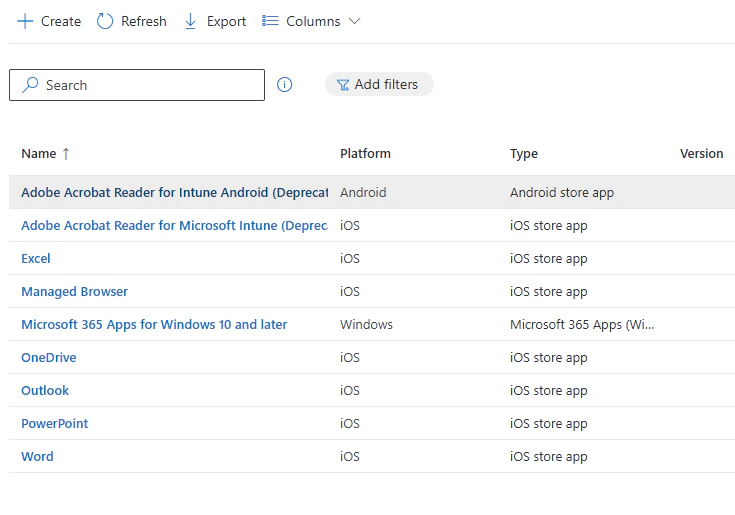The width and height of the screenshot is (735, 515).
Task: Open the Managed Browser app link
Action: click(75, 291)
